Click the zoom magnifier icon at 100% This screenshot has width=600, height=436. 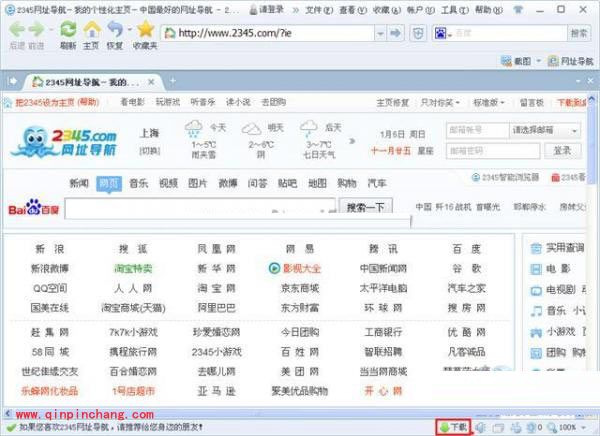pos(552,427)
